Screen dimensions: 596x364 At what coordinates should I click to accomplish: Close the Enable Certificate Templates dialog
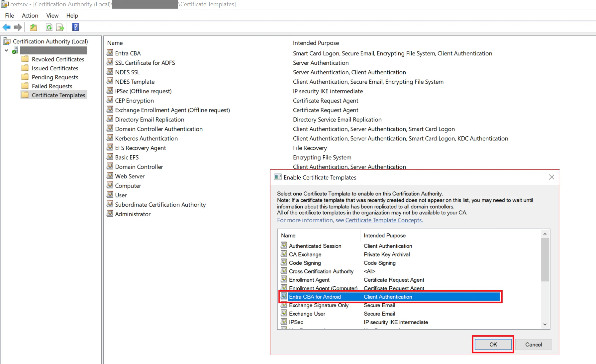(x=551, y=177)
